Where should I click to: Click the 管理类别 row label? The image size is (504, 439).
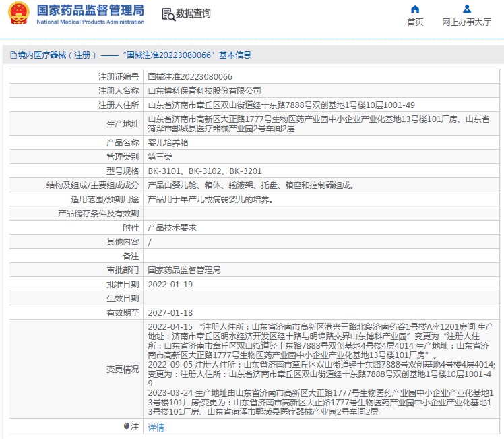(x=123, y=156)
